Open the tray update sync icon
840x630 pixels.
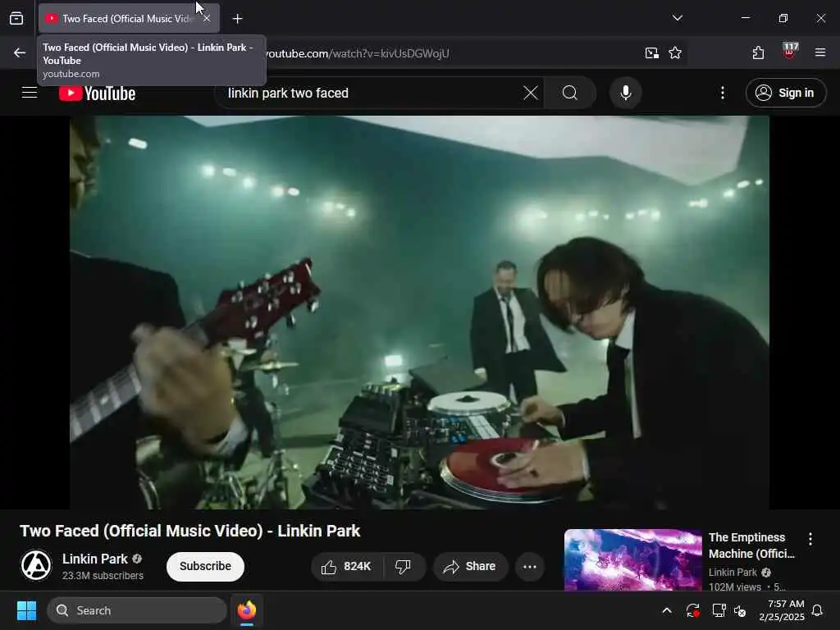click(x=692, y=610)
